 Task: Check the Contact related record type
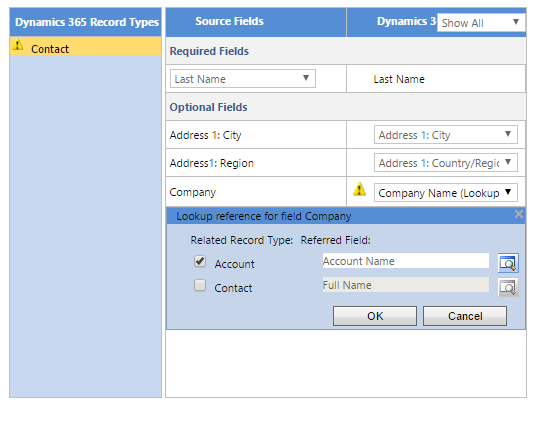200,285
